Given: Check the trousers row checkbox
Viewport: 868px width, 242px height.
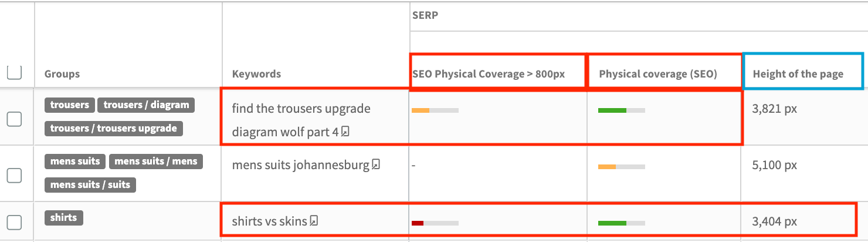Looking at the screenshot, I should (14, 119).
